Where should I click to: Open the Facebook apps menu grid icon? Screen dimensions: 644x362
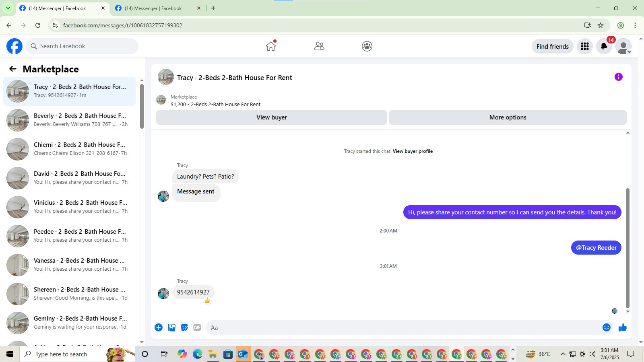585,46
